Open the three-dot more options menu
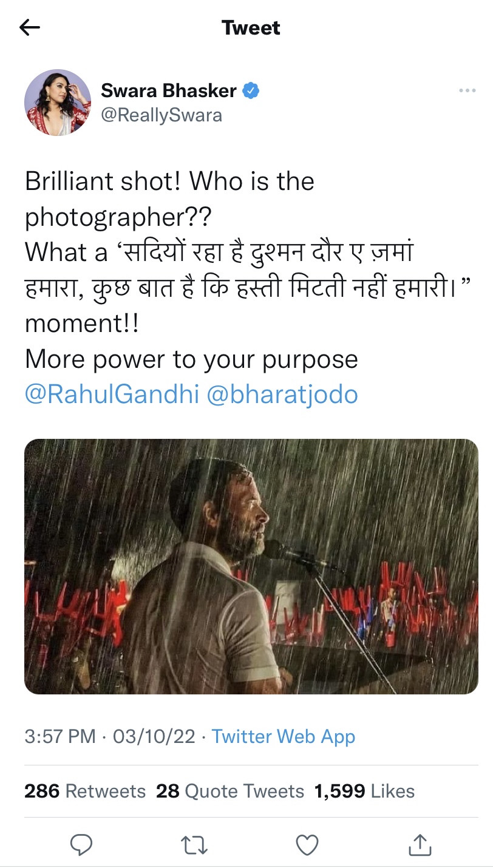The image size is (493, 868). pos(467,91)
